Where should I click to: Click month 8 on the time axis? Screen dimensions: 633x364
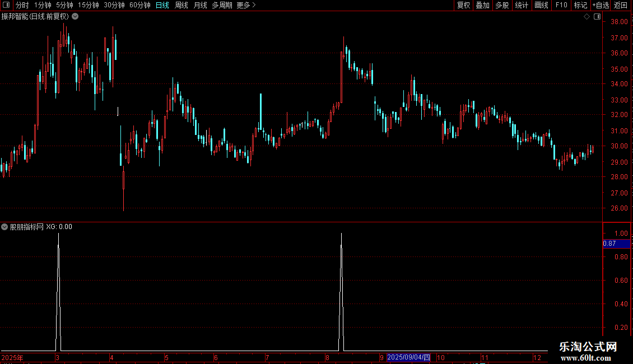(x=327, y=357)
